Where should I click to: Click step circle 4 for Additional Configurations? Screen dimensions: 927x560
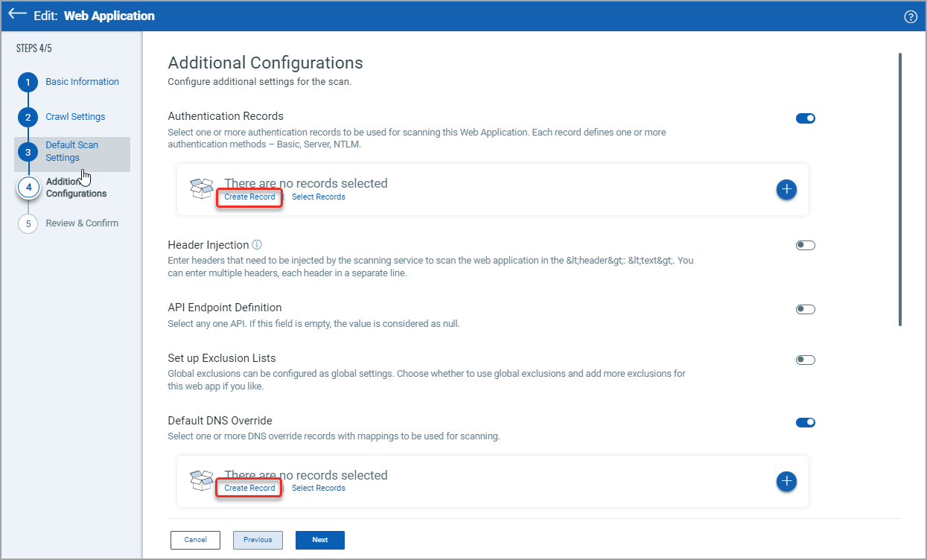click(x=28, y=187)
